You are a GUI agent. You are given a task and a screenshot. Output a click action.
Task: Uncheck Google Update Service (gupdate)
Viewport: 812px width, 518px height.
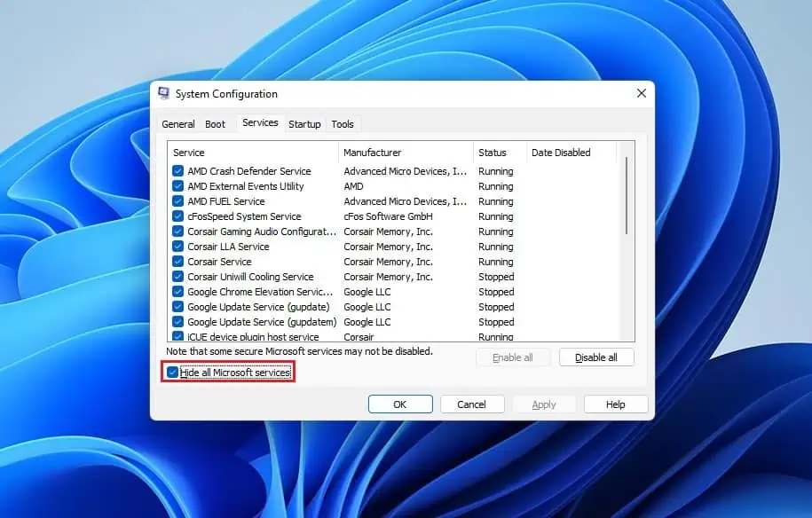[177, 306]
